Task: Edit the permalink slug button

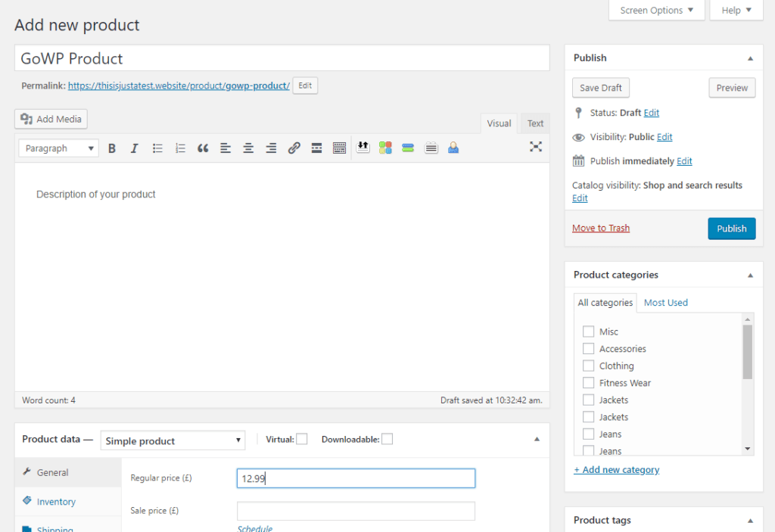Action: click(305, 86)
